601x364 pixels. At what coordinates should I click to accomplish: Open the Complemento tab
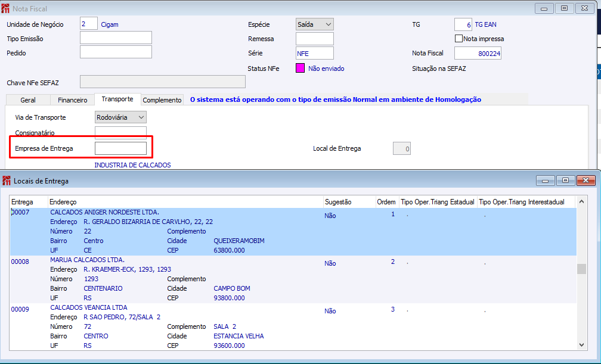162,100
